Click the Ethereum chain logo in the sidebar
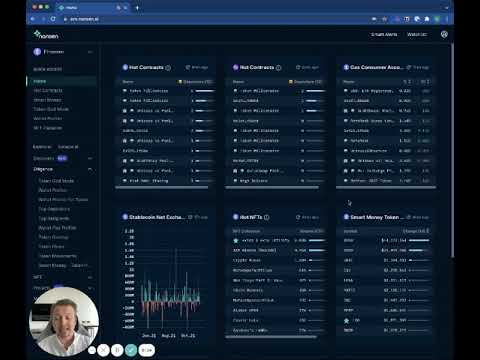 [x=37, y=52]
